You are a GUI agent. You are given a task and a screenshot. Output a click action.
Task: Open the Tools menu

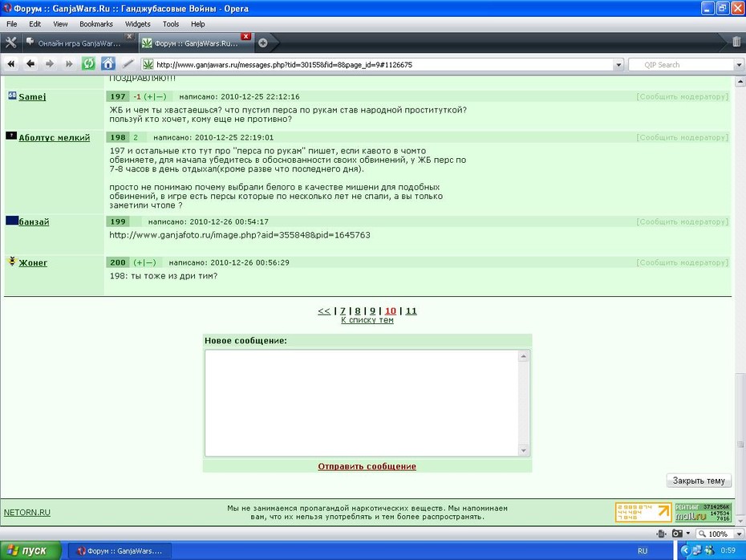[x=171, y=24]
